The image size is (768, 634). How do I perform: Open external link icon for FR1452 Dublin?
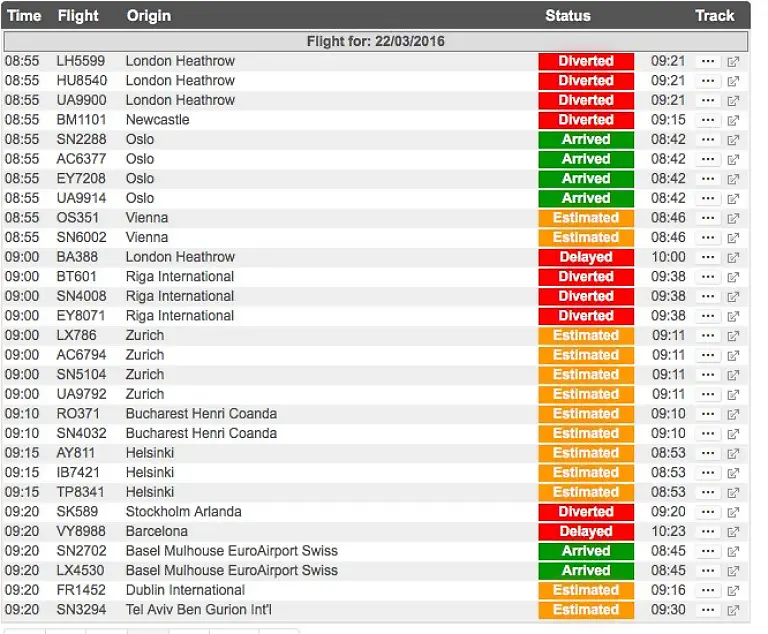click(x=733, y=591)
